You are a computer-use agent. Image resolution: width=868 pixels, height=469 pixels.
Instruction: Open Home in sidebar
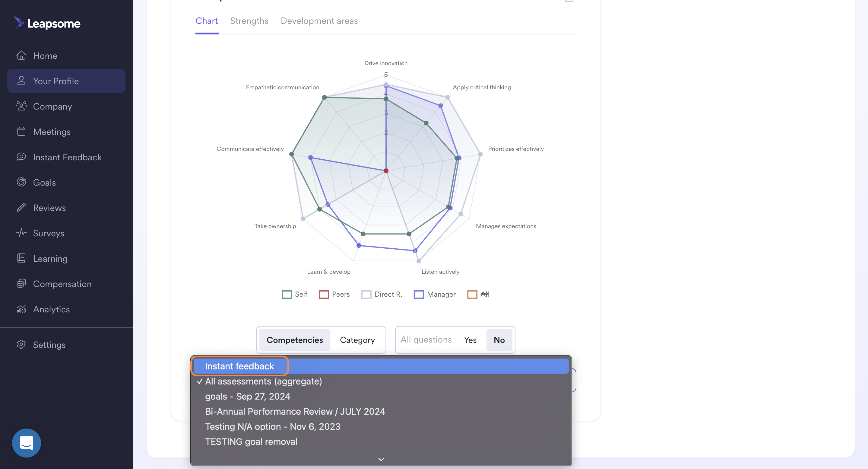click(66, 56)
